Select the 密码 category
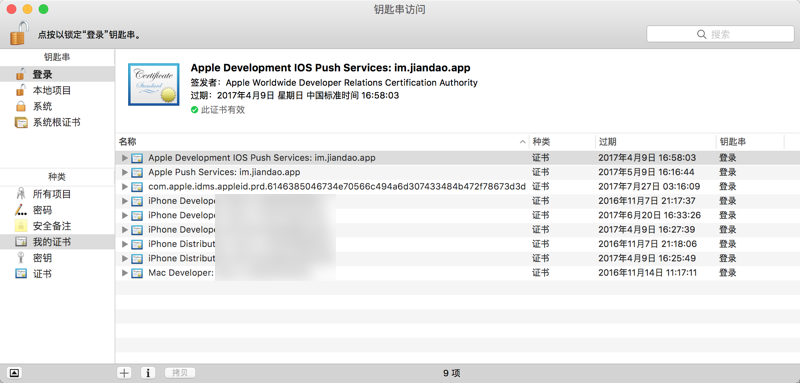Image resolution: width=800 pixels, height=383 pixels. coord(57,210)
